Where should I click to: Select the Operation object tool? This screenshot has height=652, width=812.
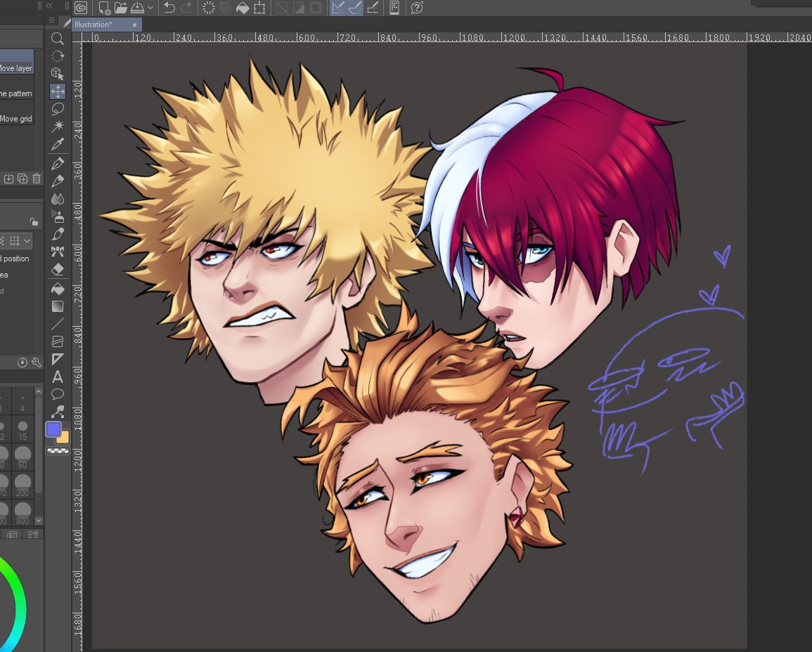point(58,74)
